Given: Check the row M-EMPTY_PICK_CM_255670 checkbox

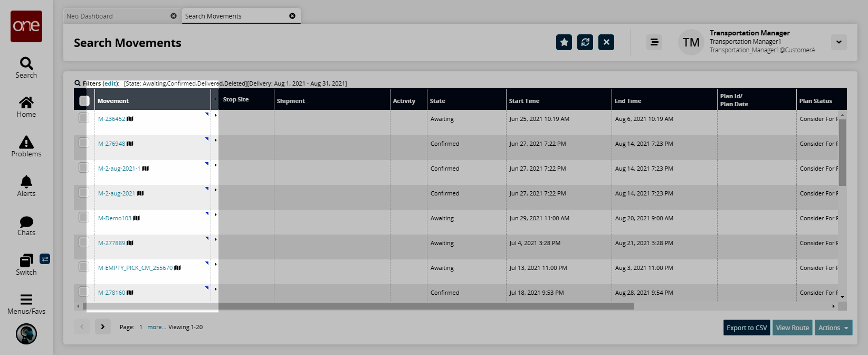Looking at the screenshot, I should coord(84,267).
